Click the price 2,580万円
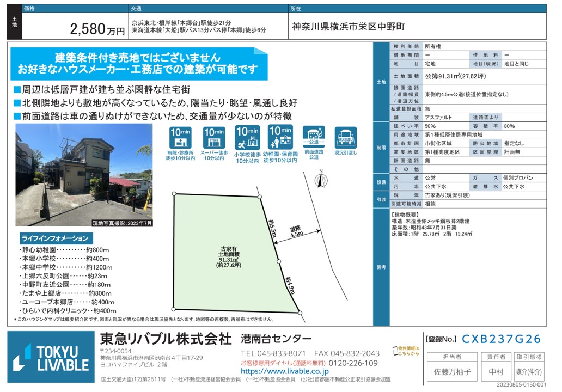 [97, 29]
